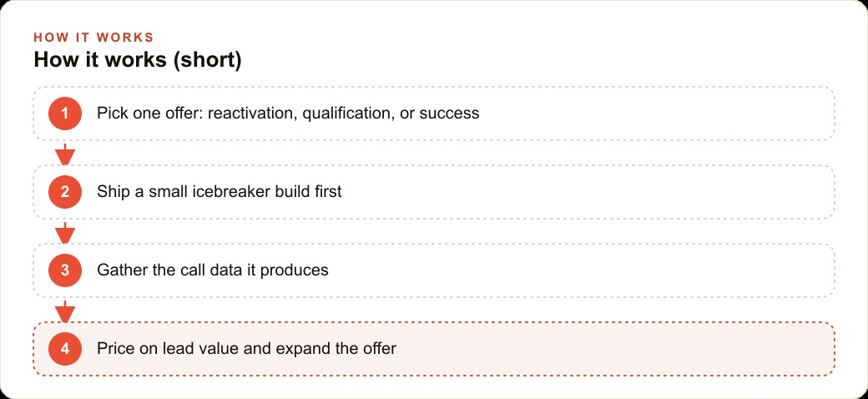Select 'Ship a small icebreaker build first'
Screen dimensions: 868x399
point(220,192)
